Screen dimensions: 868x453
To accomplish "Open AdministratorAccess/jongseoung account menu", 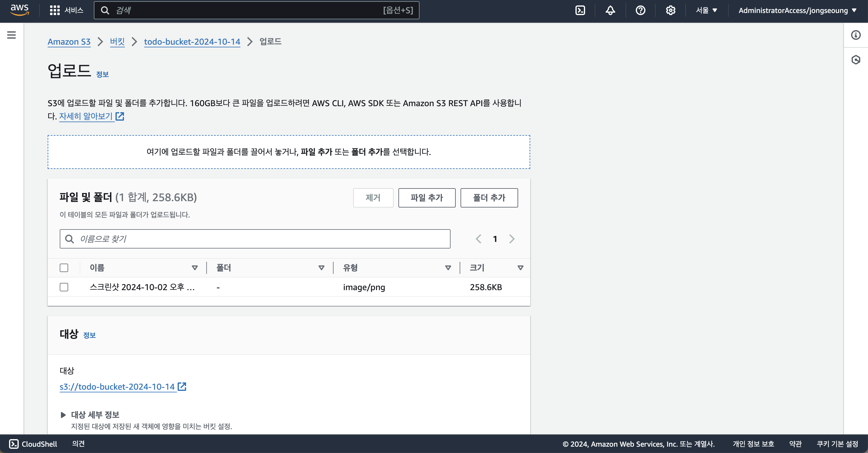I will click(797, 11).
